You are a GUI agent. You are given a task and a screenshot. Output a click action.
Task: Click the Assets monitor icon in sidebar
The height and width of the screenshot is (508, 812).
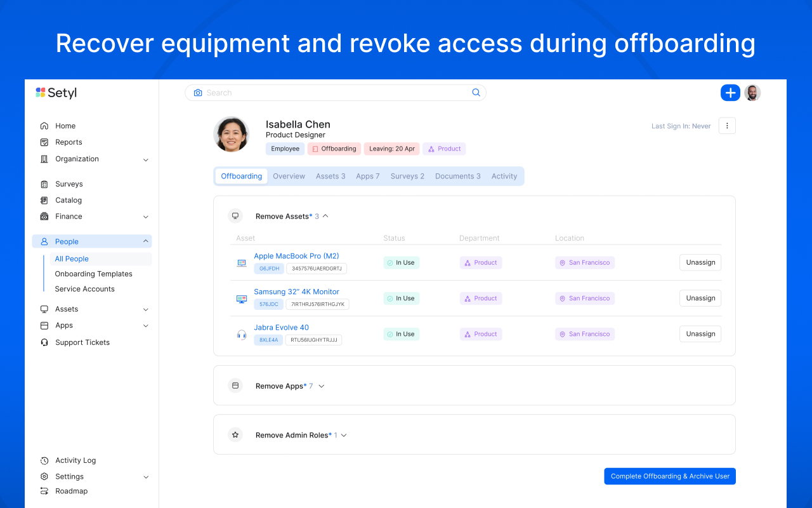click(x=44, y=309)
